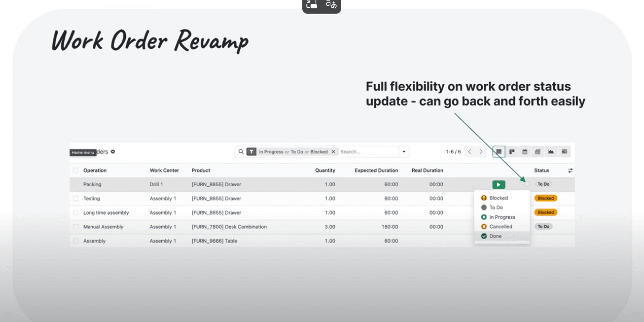Select In Progress from status menu
The image size is (644, 322).
point(502,217)
